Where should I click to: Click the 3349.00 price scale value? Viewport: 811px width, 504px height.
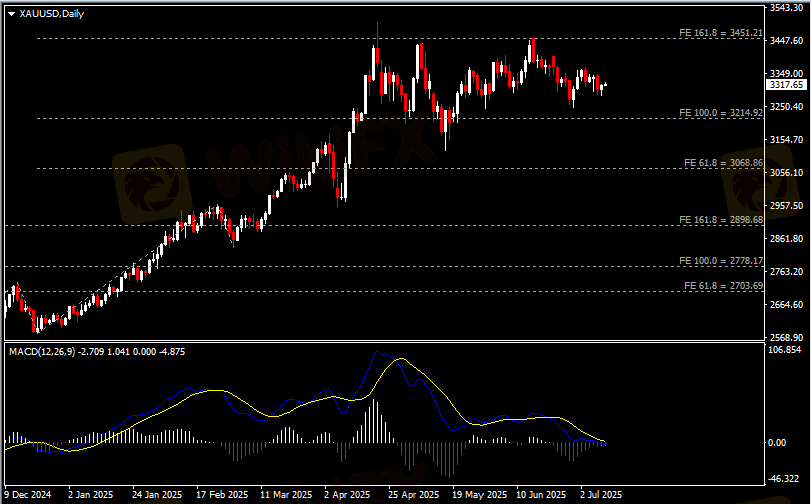(x=786, y=74)
